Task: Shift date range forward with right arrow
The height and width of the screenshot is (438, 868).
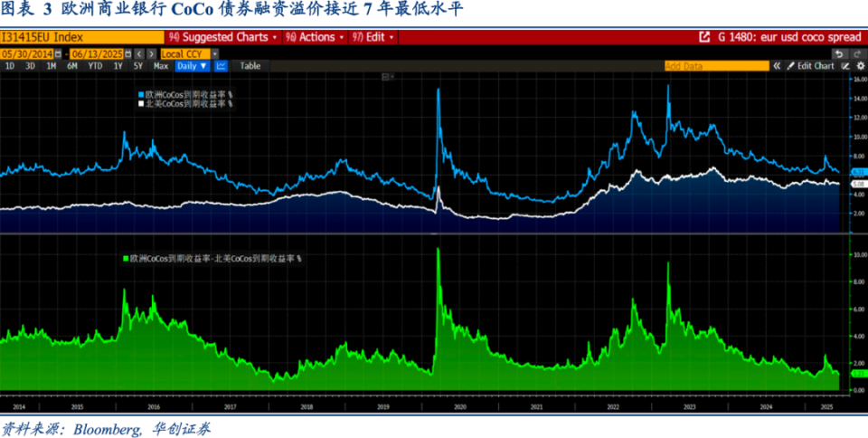Action: tap(151, 53)
